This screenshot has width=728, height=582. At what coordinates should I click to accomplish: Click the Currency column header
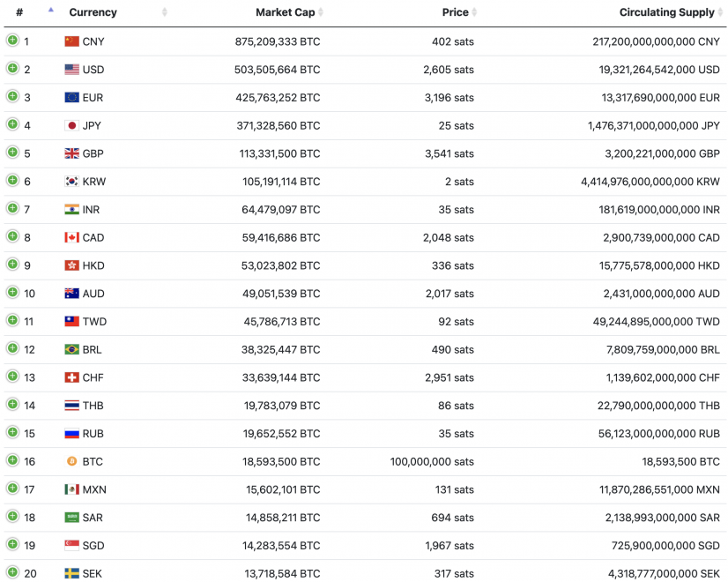[x=93, y=11]
